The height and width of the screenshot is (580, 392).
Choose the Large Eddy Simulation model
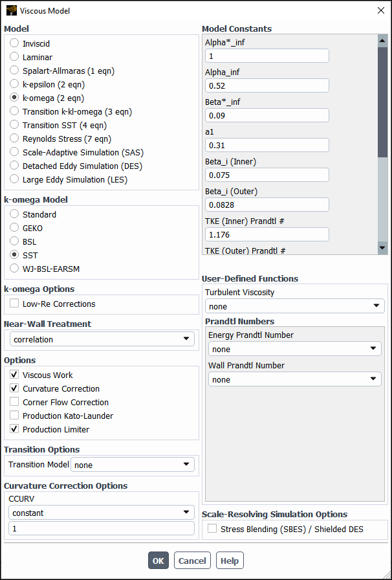tap(14, 179)
